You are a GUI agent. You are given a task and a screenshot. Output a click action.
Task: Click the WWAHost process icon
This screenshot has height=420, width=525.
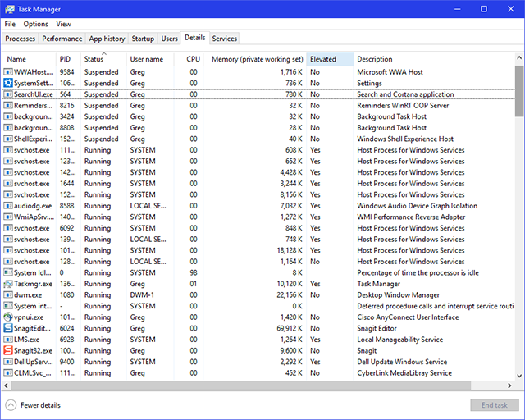pyautogui.click(x=8, y=72)
